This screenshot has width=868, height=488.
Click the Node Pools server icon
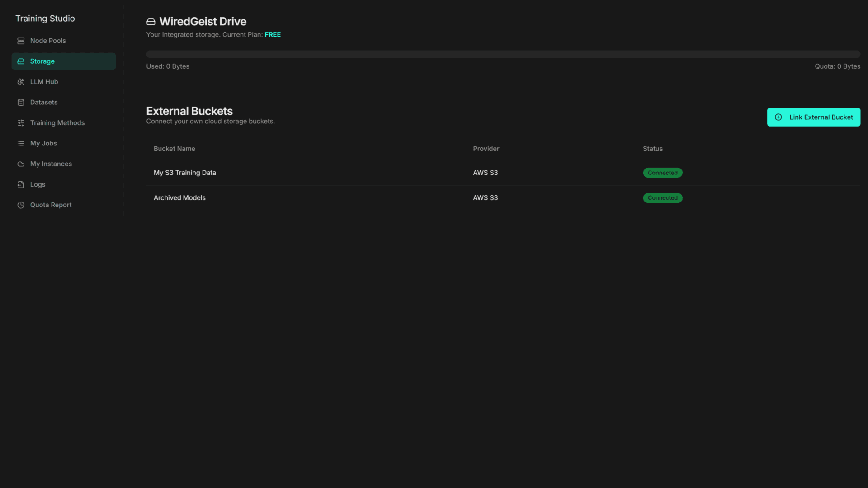pos(21,41)
